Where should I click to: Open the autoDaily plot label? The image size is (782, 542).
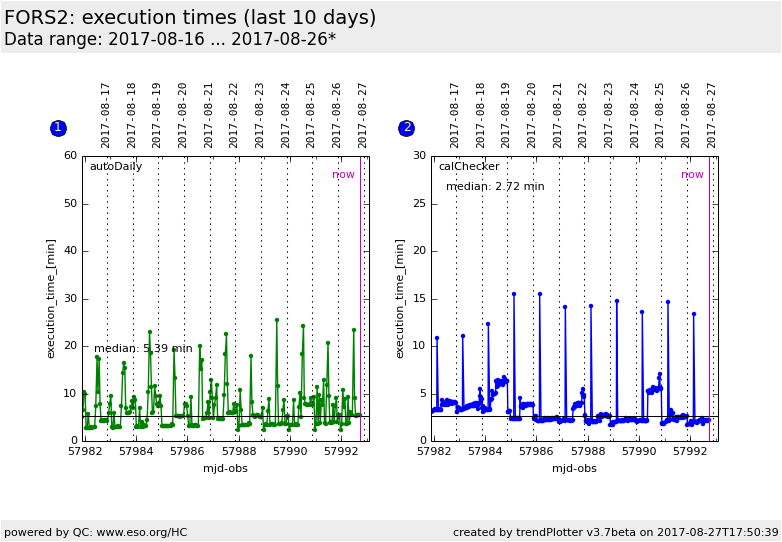pos(116,167)
